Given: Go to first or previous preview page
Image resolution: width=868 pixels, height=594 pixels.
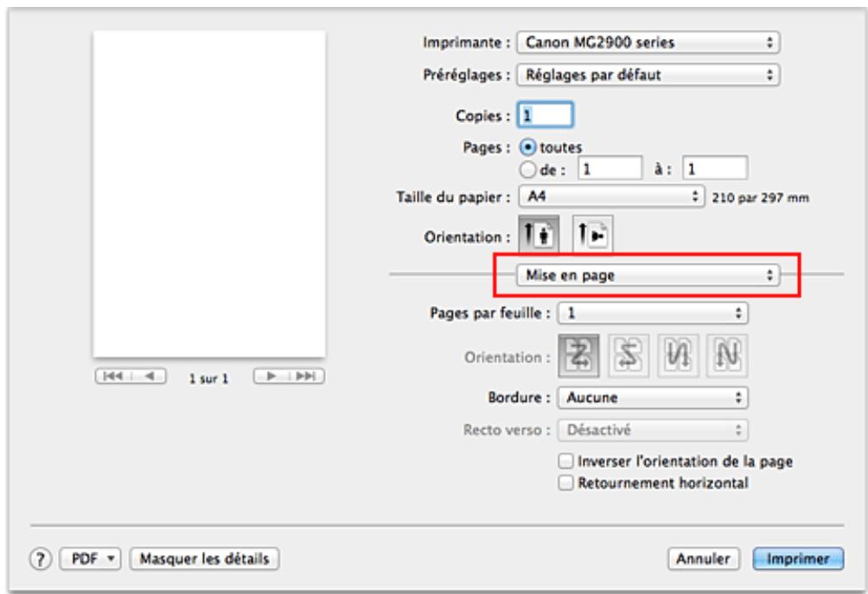Looking at the screenshot, I should click(x=130, y=376).
